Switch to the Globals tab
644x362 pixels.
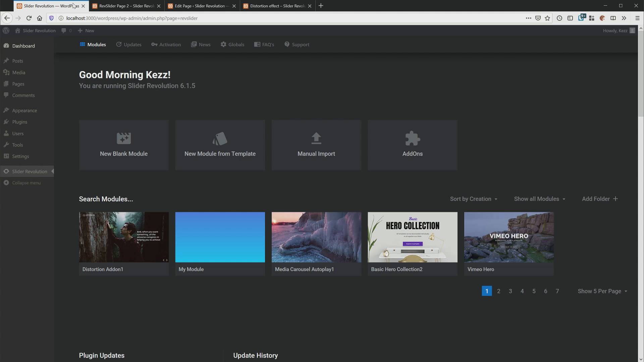click(x=232, y=45)
